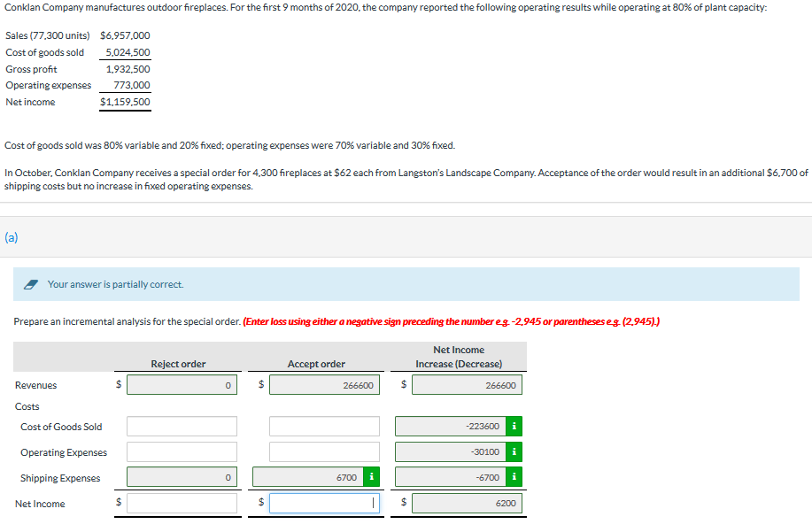Click Operating Expenses increase field -30100
Viewport: 812px width, 532px height.
click(451, 451)
